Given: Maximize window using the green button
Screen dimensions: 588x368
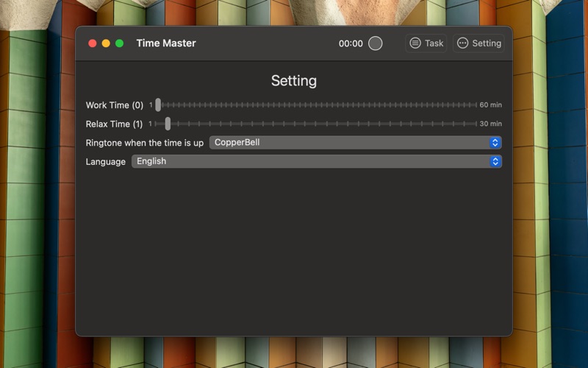Looking at the screenshot, I should tap(119, 43).
